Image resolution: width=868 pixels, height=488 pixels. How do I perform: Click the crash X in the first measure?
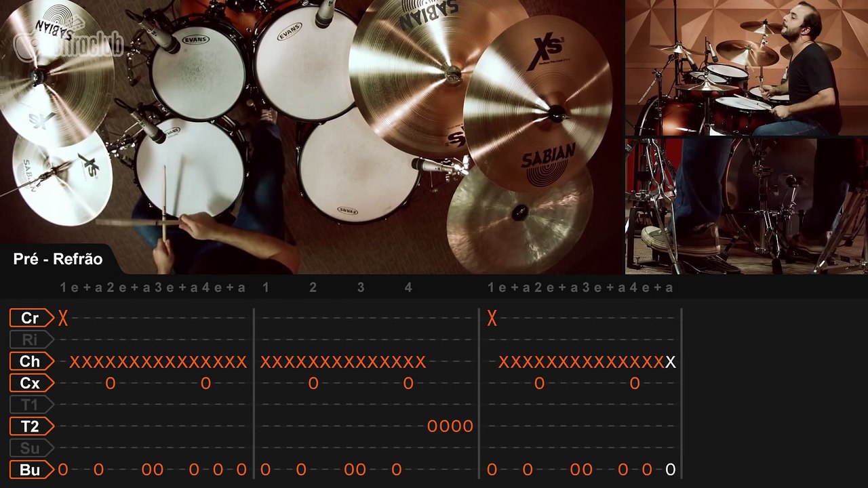click(x=63, y=318)
